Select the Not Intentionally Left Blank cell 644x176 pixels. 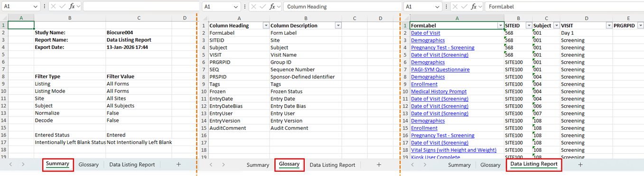139,143
